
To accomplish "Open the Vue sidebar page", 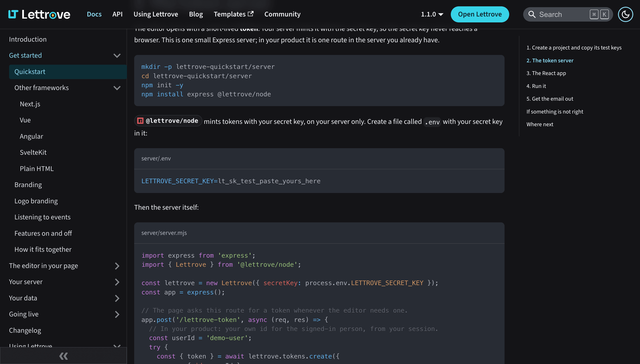I will point(25,120).
